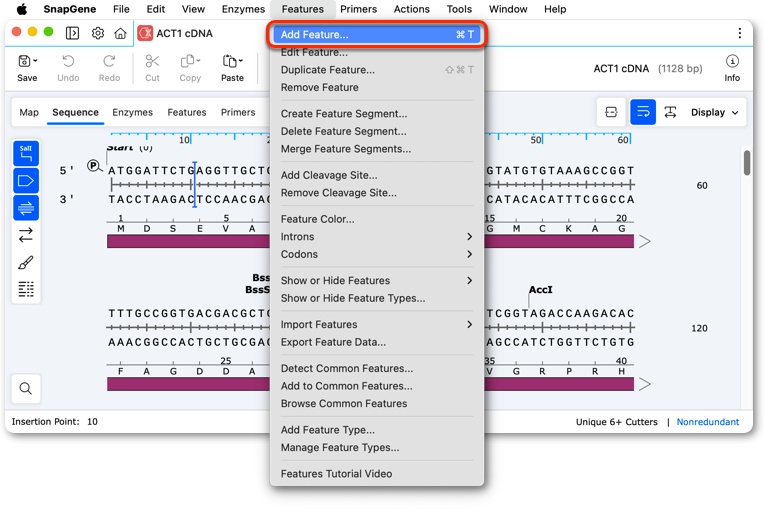Click the text spacing view icon
The image size is (764, 519).
[670, 112]
